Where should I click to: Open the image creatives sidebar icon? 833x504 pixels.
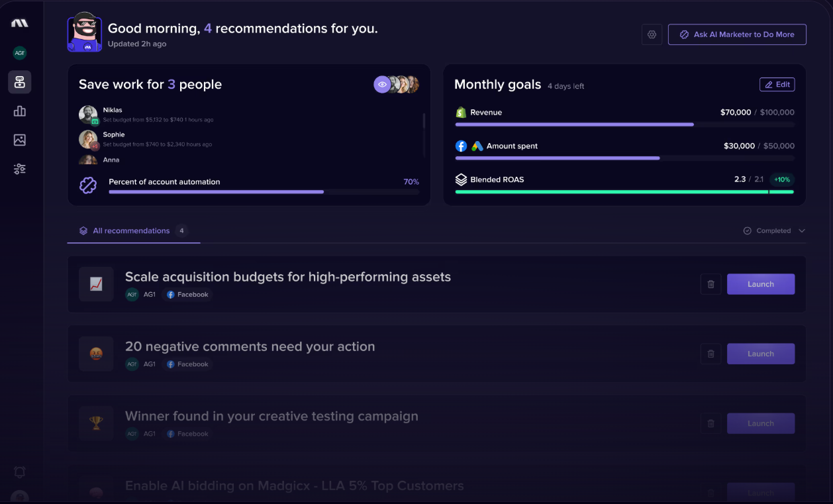click(20, 140)
